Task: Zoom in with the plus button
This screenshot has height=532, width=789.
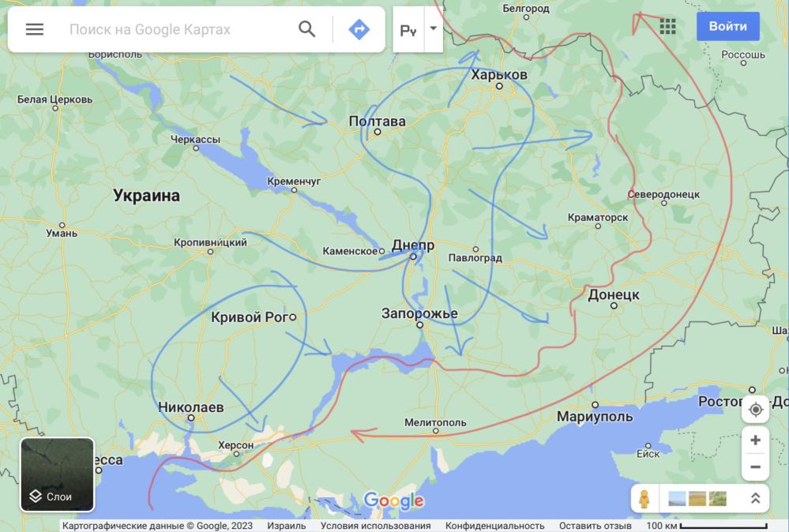Action: pyautogui.click(x=755, y=440)
